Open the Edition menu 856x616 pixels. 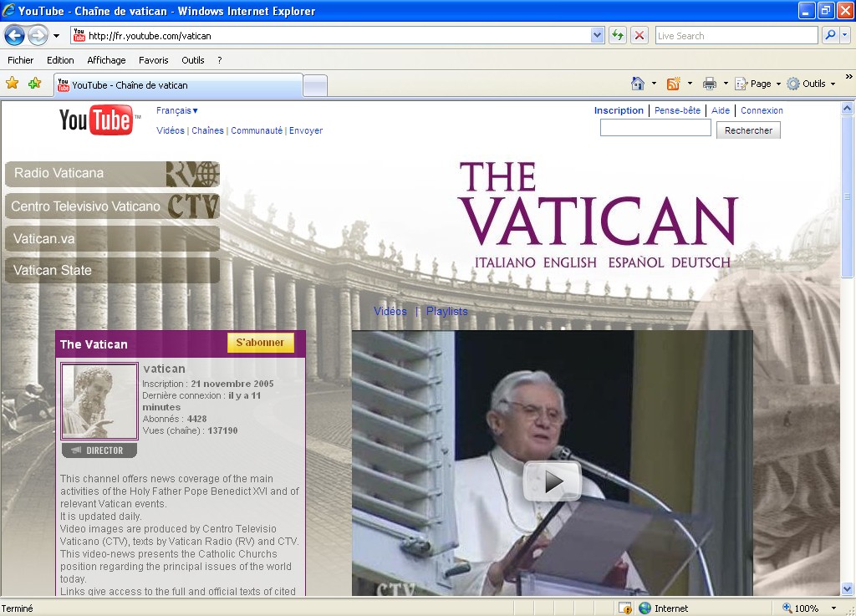tap(60, 60)
